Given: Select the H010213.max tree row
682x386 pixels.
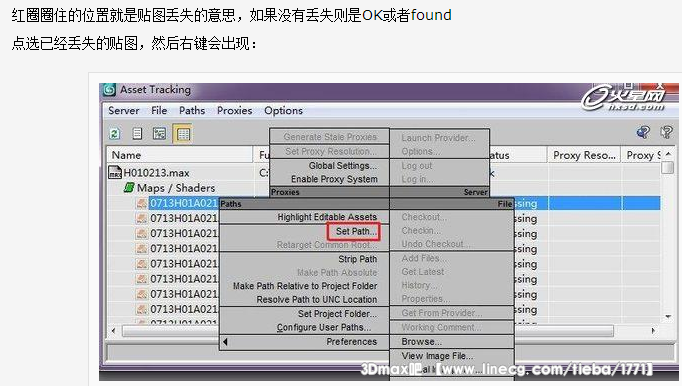Looking at the screenshot, I should pos(156,173).
